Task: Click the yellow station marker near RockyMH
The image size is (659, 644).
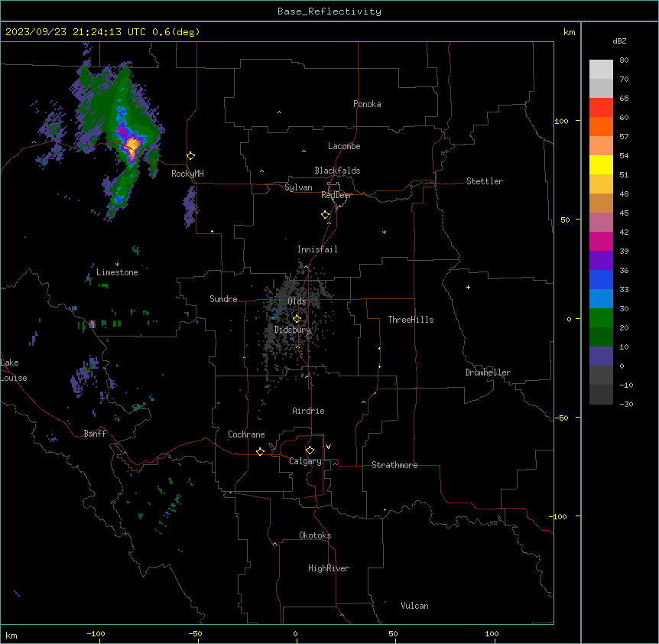Action: (x=191, y=156)
